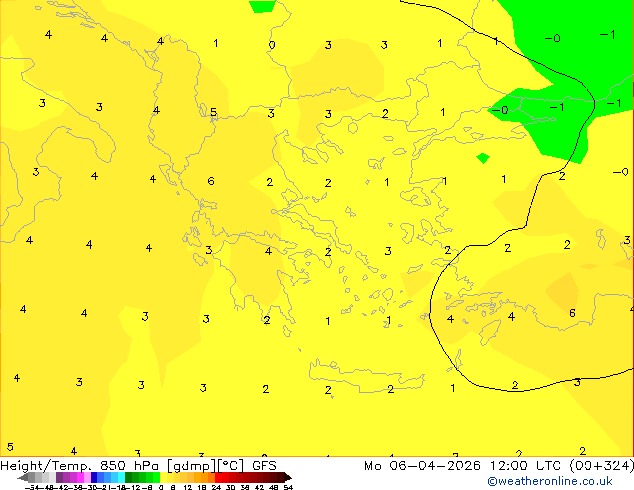
Task: Click the value 5 at bottom-left map corner
Action: [x=10, y=447]
